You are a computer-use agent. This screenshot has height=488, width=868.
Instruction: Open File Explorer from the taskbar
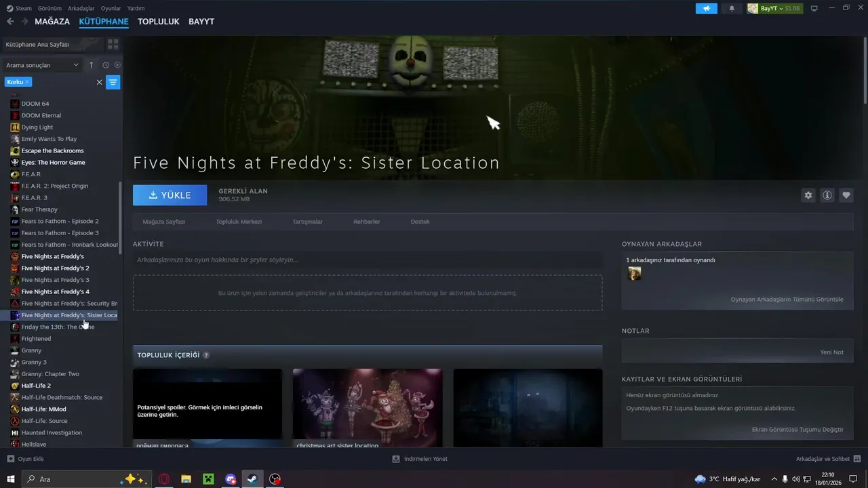tap(186, 479)
